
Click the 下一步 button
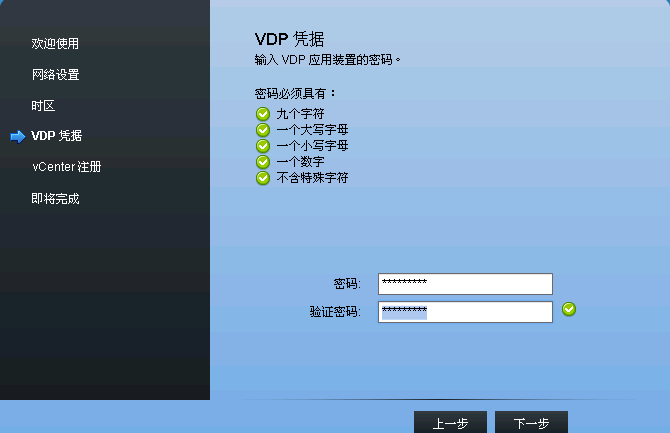click(x=531, y=422)
